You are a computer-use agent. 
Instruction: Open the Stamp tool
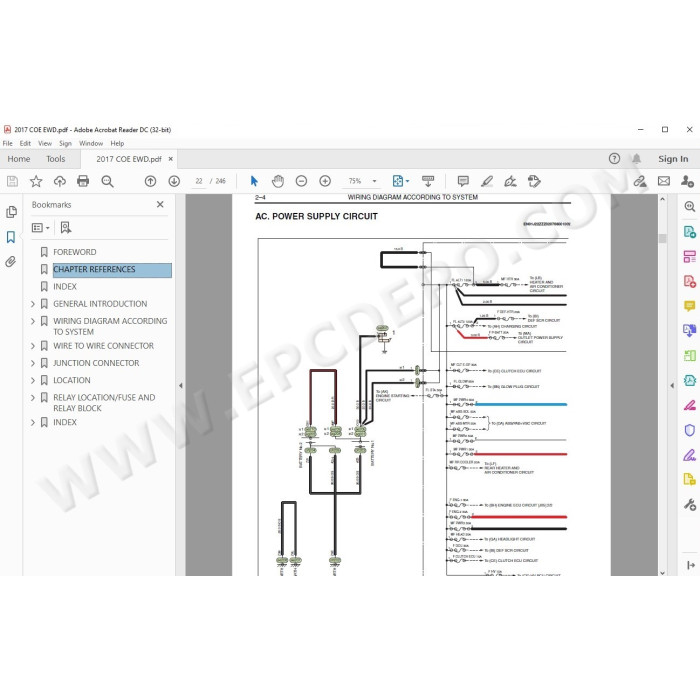tap(534, 181)
